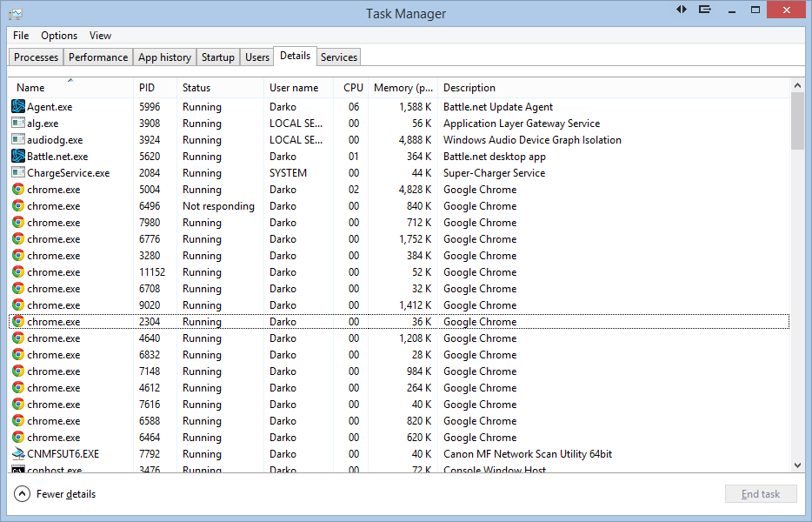Click the Agent.exe Battle.net icon

coord(18,107)
